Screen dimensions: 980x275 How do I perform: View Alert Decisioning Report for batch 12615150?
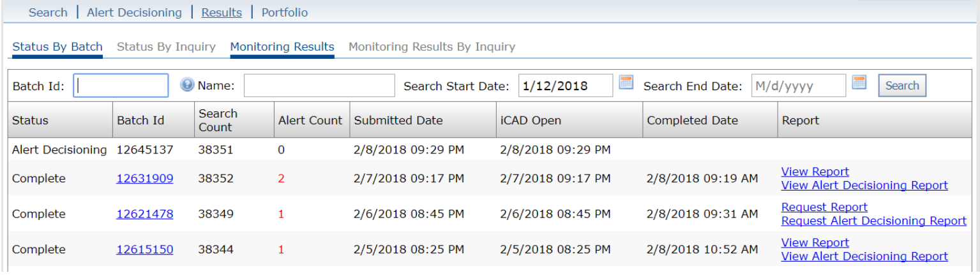[864, 256]
